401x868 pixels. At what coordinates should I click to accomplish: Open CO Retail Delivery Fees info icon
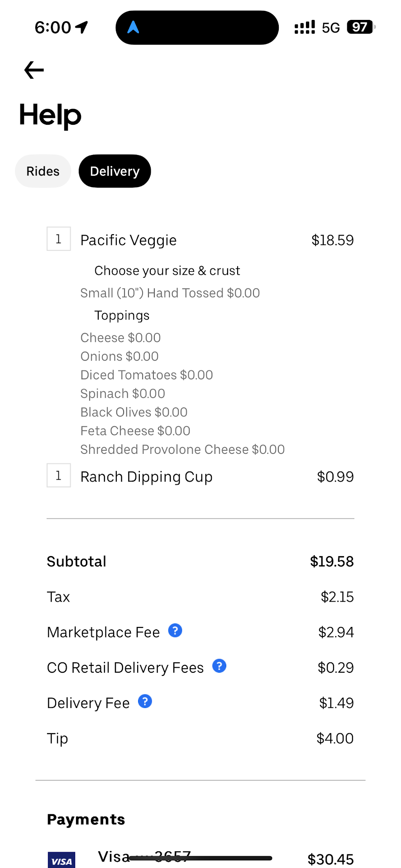tap(220, 666)
